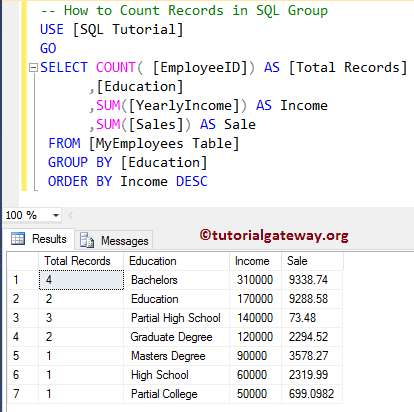This screenshot has width=414, height=412.
Task: Select row header number 1
Action: tap(23, 280)
